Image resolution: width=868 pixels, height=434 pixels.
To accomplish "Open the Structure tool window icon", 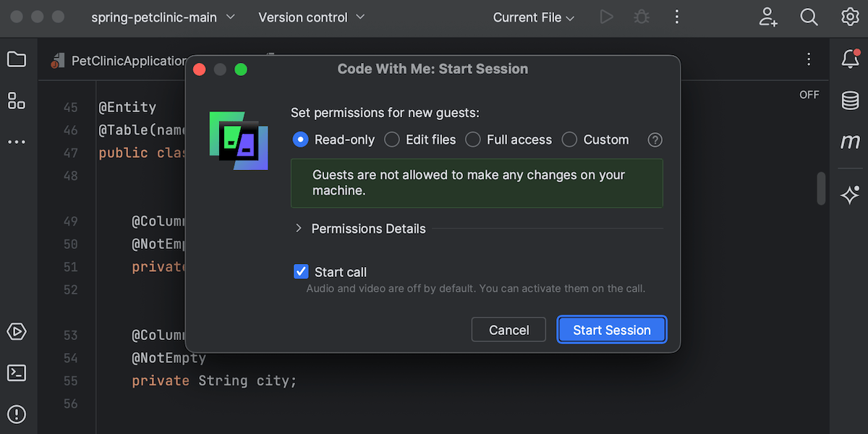I will [x=17, y=101].
